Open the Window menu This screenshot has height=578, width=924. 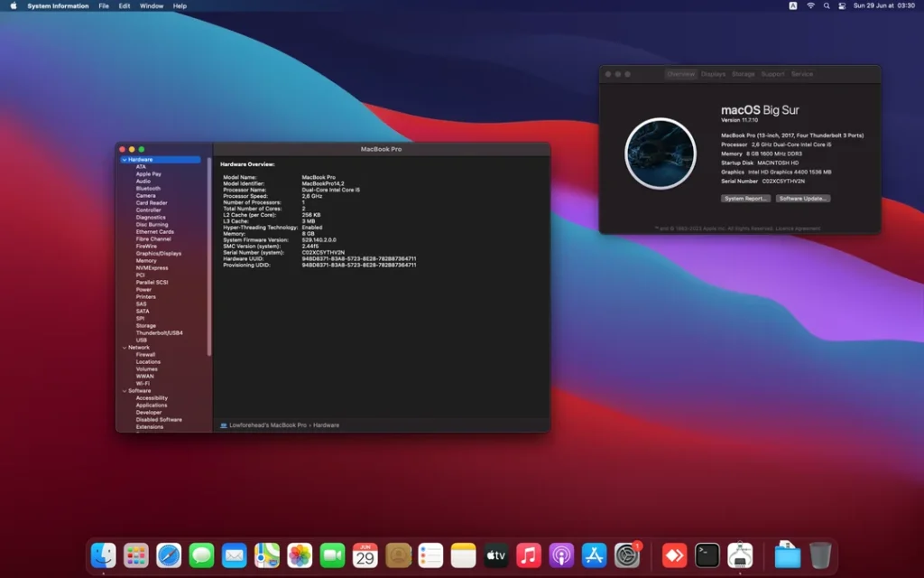152,6
